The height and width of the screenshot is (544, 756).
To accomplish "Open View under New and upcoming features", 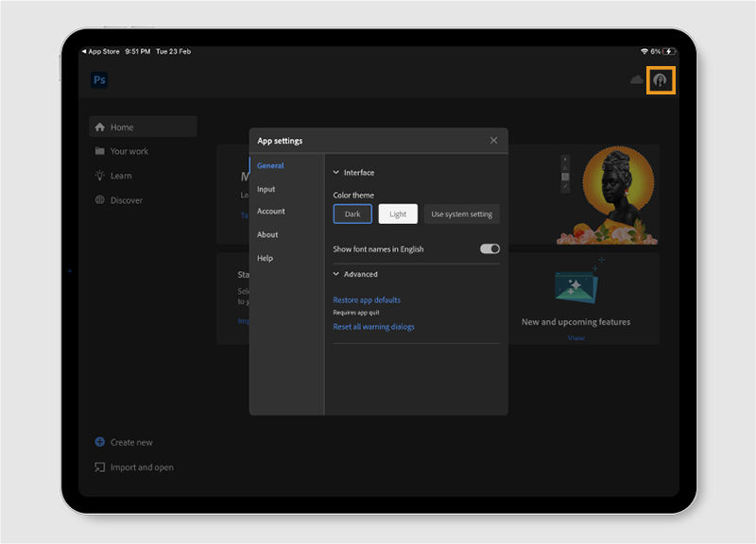I will click(576, 337).
